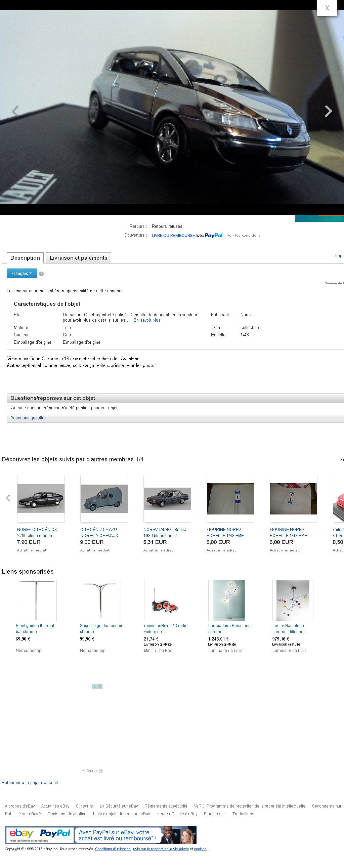Image resolution: width=344 pixels, height=868 pixels.
Task: View Lampadaire Barcelona chrome sponsored item
Action: [228, 601]
